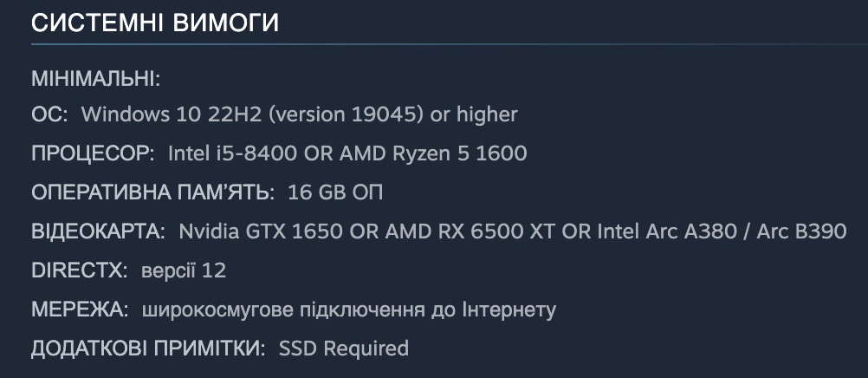The width and height of the screenshot is (868, 378).
Task: Click the версії 12 value
Action: click(184, 270)
